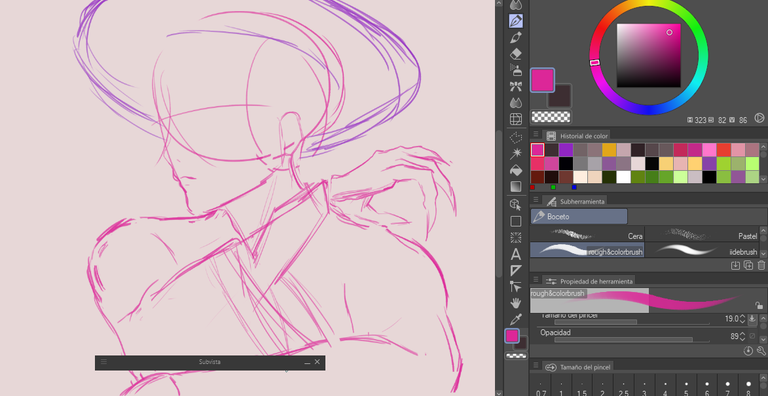This screenshot has height=396, width=768.
Task: Open the Propiedad de herramienta panel menu
Action: pyautogui.click(x=536, y=280)
